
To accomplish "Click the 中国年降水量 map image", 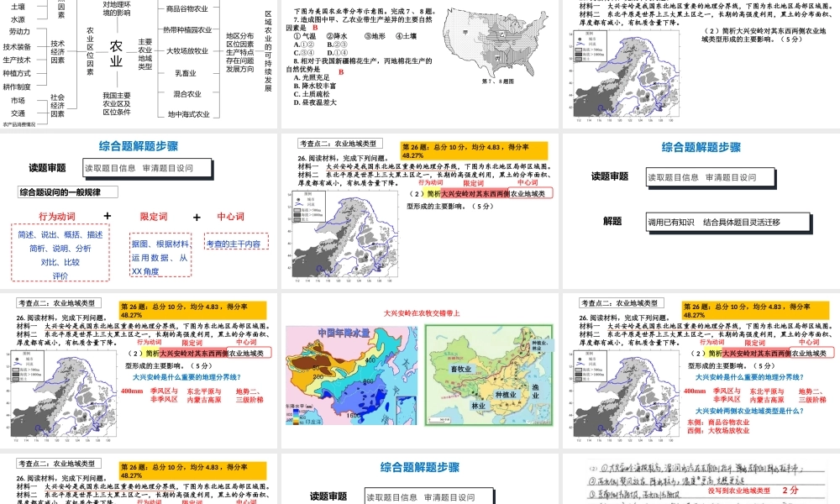I will pyautogui.click(x=351, y=375).
